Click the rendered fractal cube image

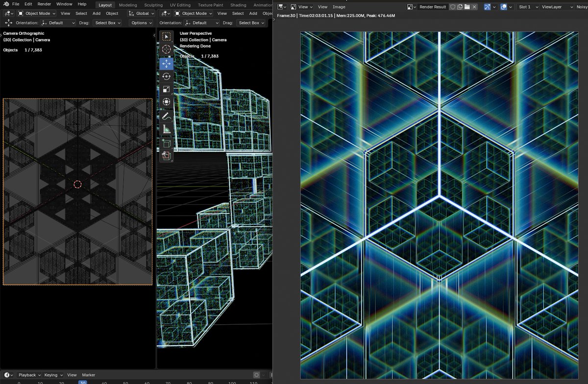pos(439,205)
